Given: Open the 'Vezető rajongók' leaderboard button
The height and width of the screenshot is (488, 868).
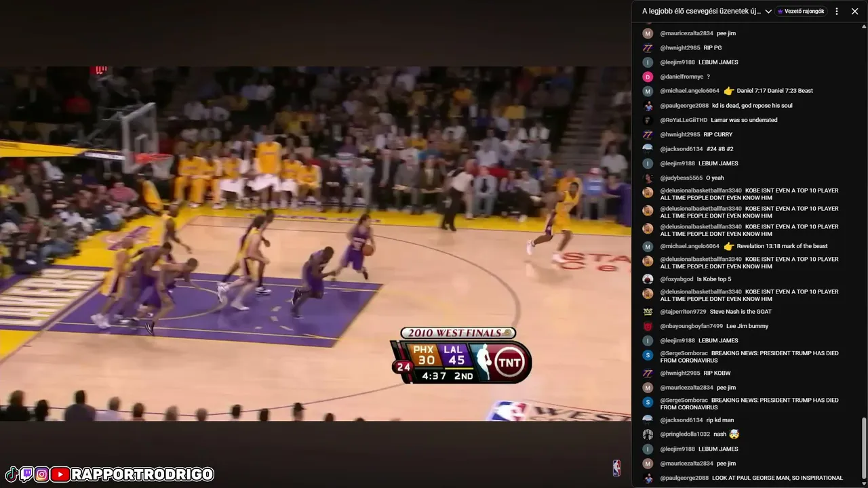Looking at the screenshot, I should click(801, 12).
